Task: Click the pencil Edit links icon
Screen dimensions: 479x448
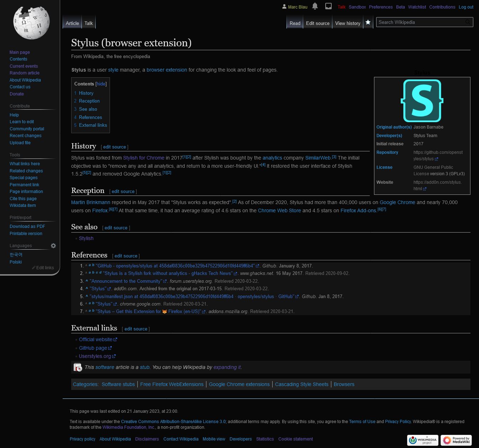Action: (34, 268)
